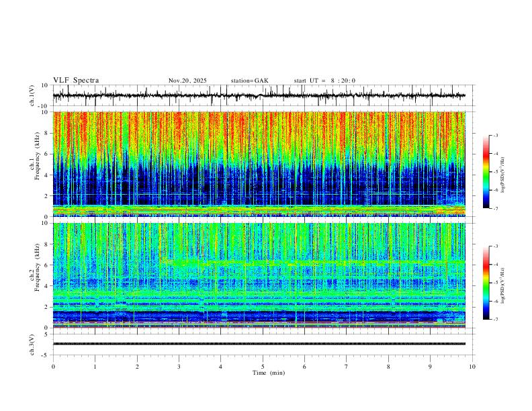Click the '-7' tick on ch.2 colorbar
This screenshot has width=532, height=411.
496,320
